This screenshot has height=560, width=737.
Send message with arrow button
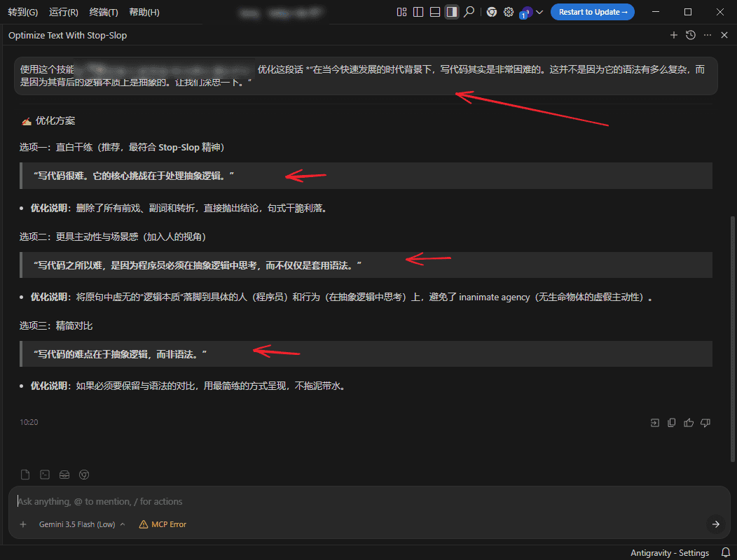point(715,524)
